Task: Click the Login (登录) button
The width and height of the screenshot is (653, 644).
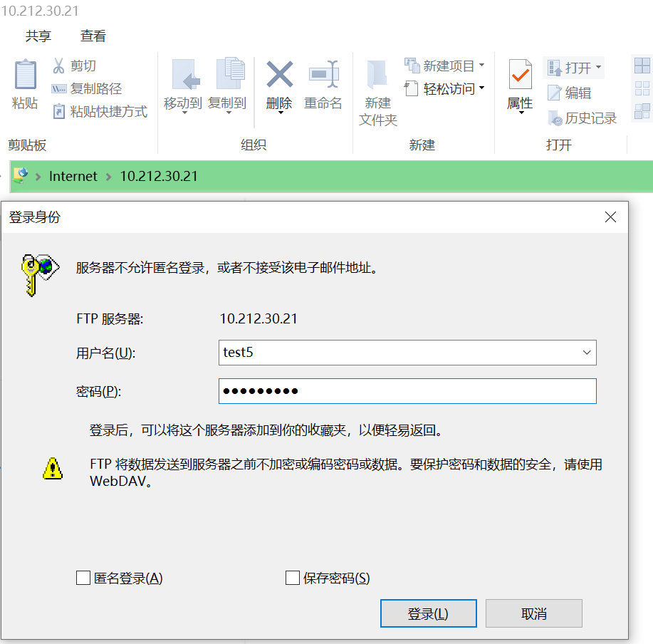Action: click(x=429, y=613)
